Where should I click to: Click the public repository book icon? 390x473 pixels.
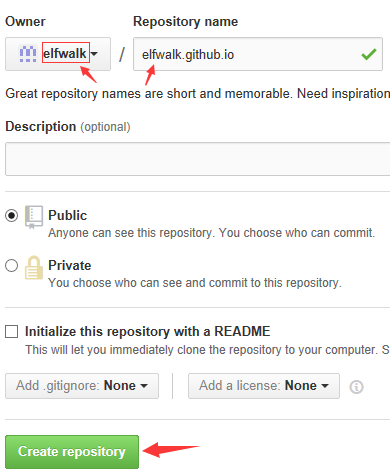coord(34,217)
